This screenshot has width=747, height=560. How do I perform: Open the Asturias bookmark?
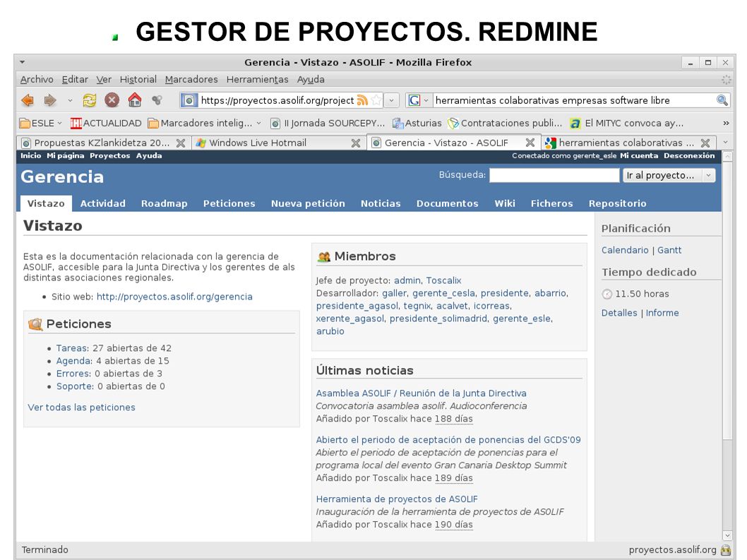417,123
